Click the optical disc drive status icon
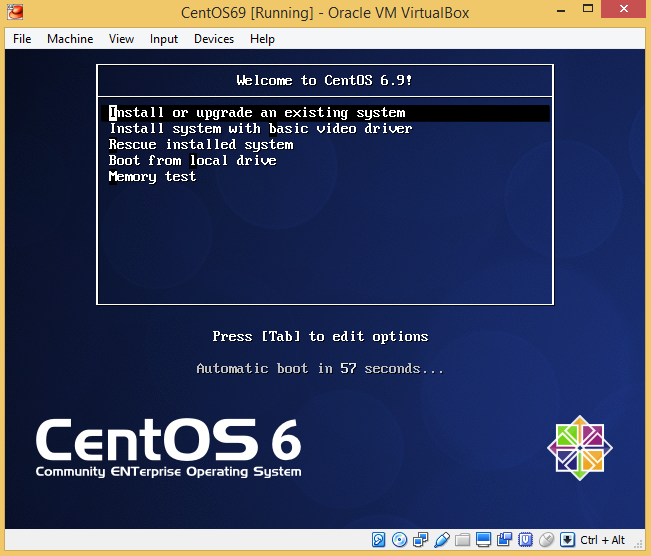Screen dimensions: 651x556 399,539
